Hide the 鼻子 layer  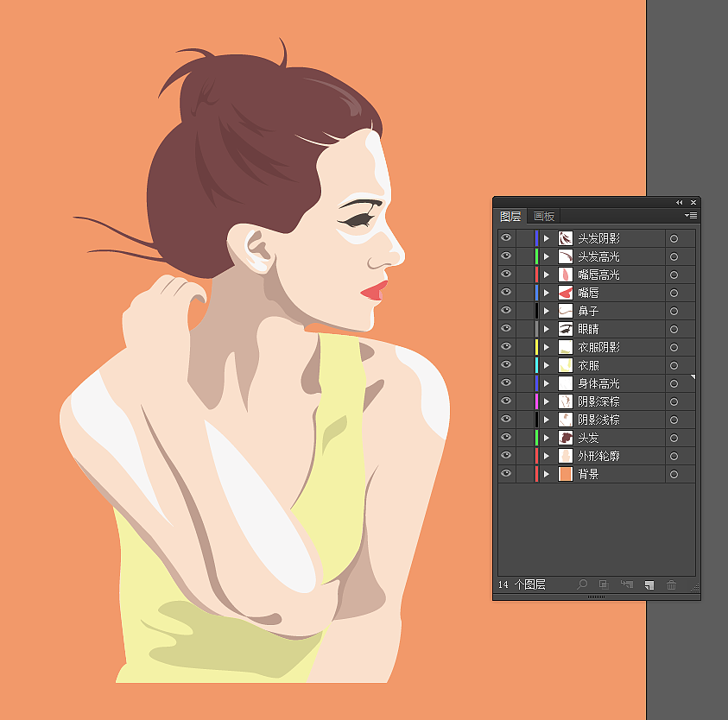coord(506,310)
